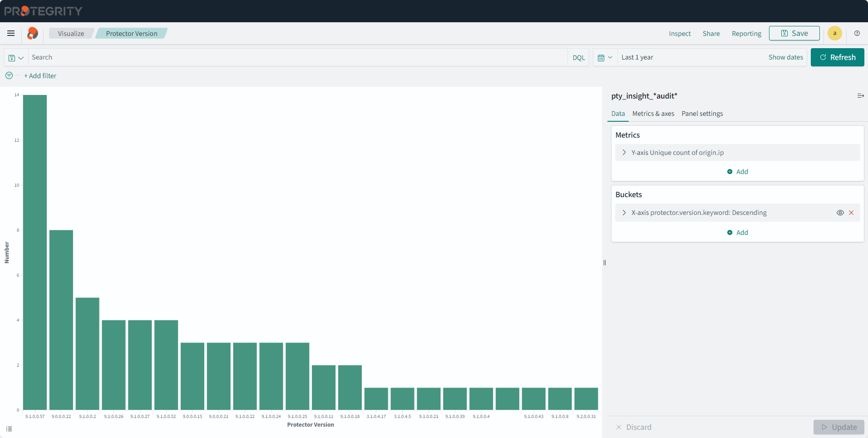Open the saved queries menu
Image resolution: width=868 pixels, height=438 pixels.
pos(16,58)
